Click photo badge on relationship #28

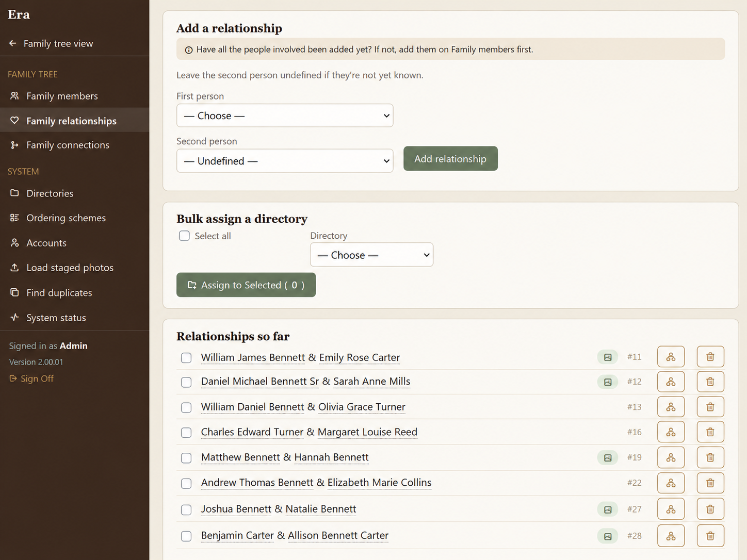point(608,536)
